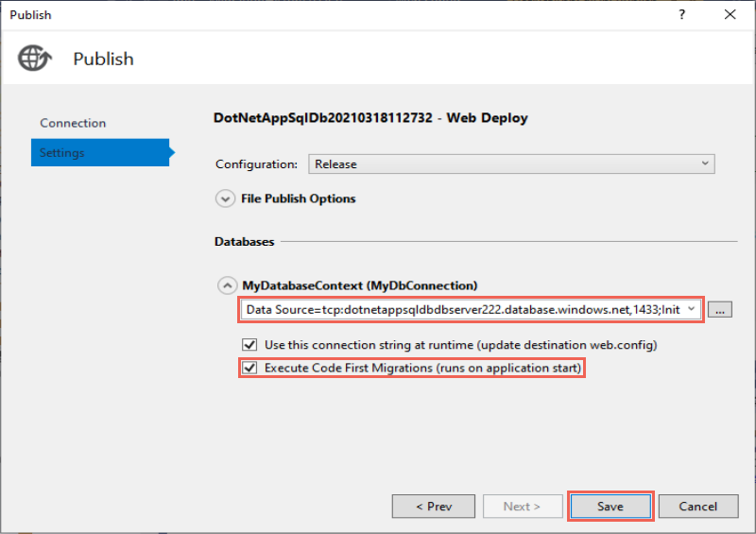Viewport: 756px width, 534px height.
Task: Click the Save button
Action: (610, 506)
